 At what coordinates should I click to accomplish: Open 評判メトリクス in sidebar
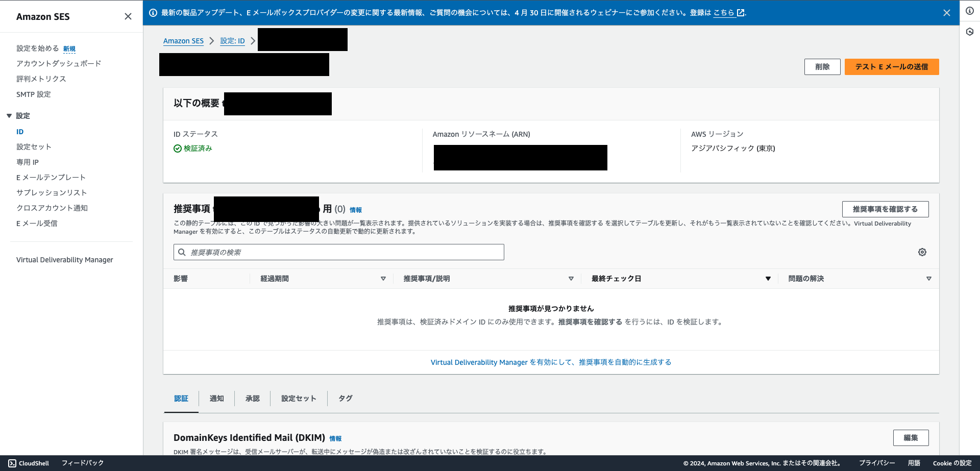point(41,79)
